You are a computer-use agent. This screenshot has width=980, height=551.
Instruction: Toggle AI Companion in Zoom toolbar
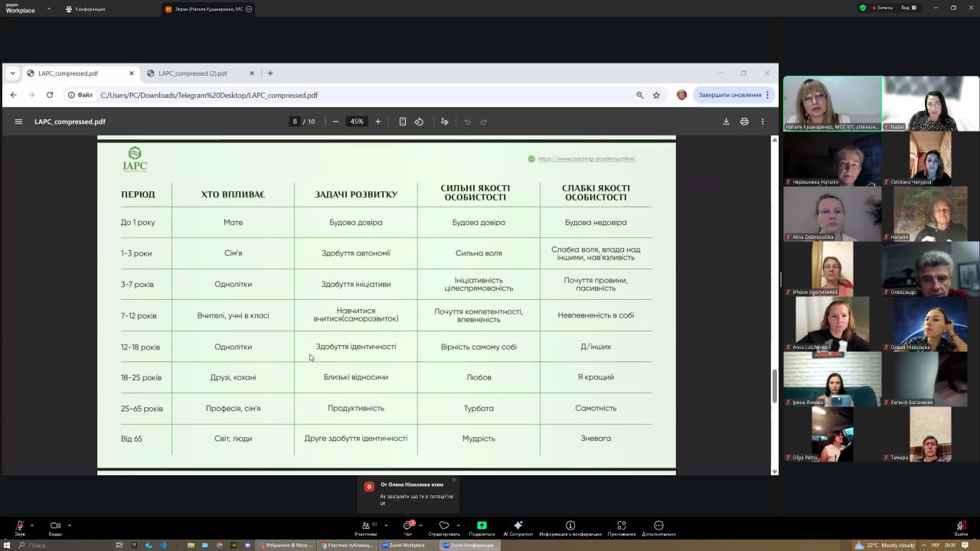pos(518,526)
